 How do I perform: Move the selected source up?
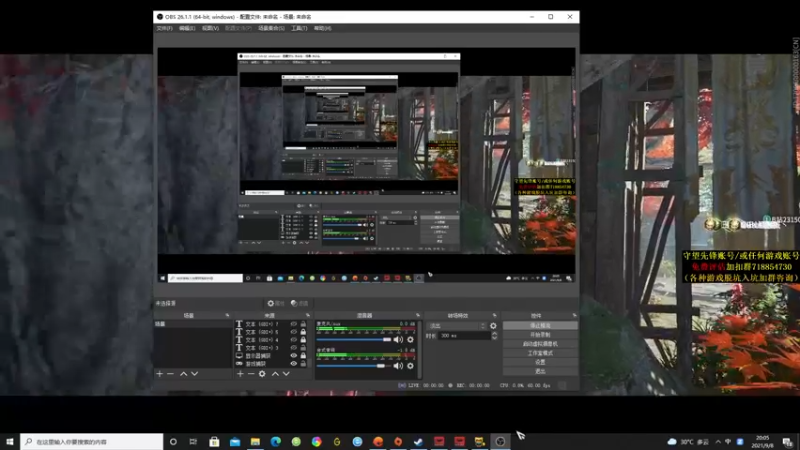point(275,374)
